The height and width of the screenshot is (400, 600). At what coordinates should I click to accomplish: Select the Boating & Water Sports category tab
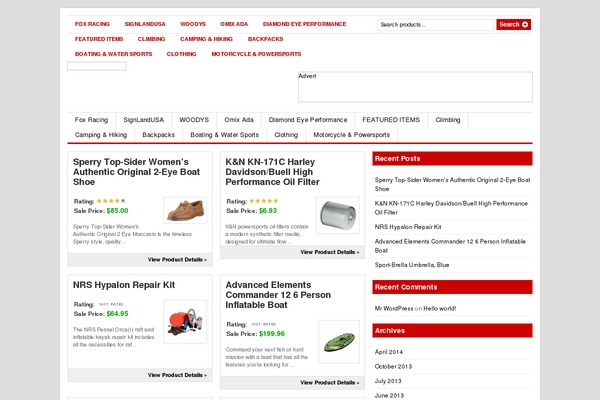(225, 135)
